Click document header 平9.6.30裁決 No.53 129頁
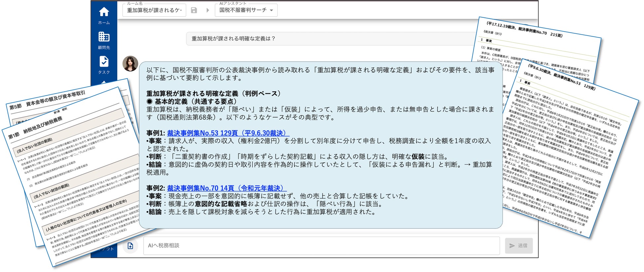 click(561, 77)
